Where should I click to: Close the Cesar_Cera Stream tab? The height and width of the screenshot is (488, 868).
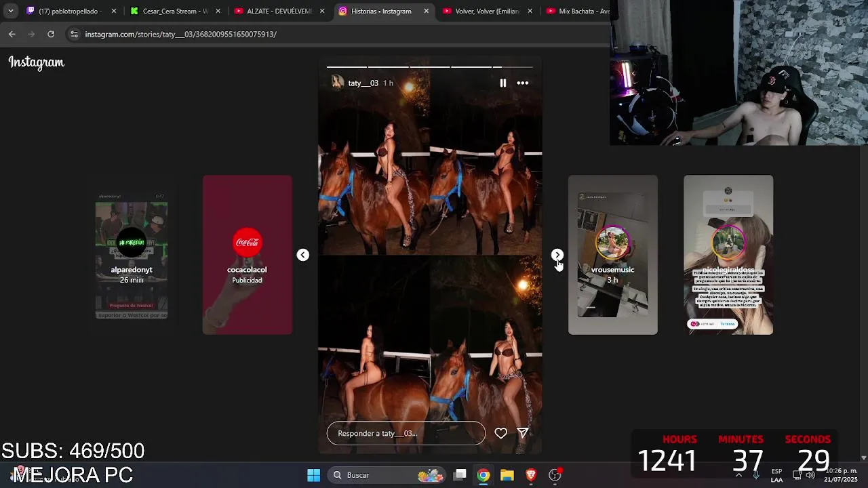tap(218, 11)
